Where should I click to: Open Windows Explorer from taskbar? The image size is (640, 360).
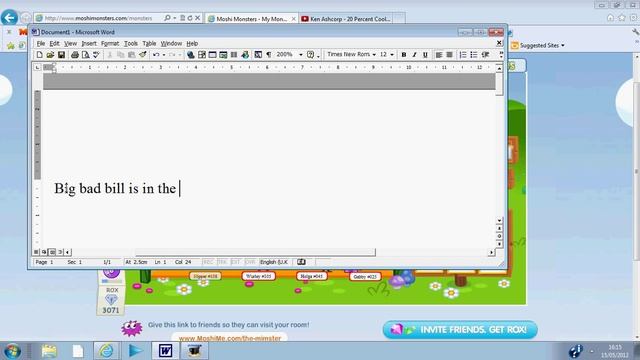[49, 351]
